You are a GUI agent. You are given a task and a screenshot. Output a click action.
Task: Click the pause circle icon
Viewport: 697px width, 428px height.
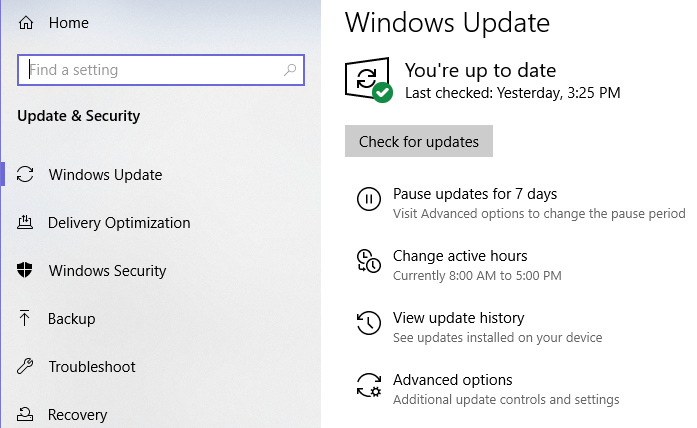369,199
